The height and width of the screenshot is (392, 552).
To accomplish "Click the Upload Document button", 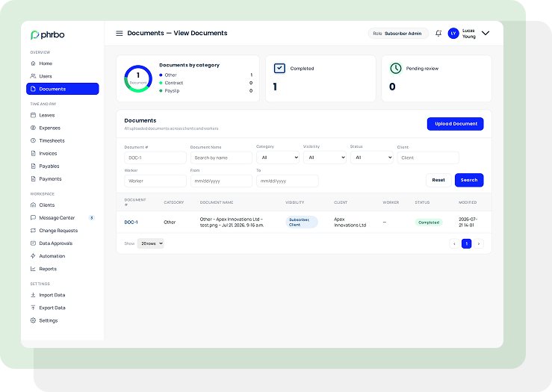I will point(455,124).
